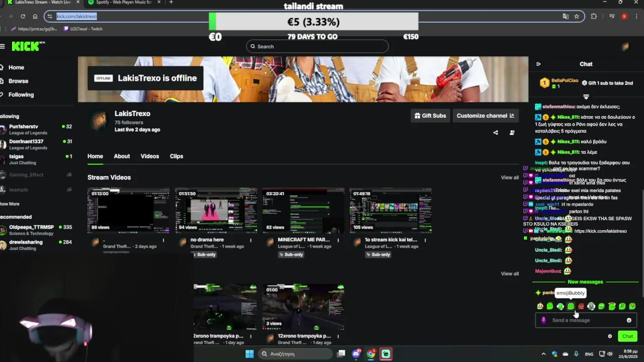Open the 'no drama here' video thumbnail
This screenshot has height=362, width=644.
click(216, 211)
